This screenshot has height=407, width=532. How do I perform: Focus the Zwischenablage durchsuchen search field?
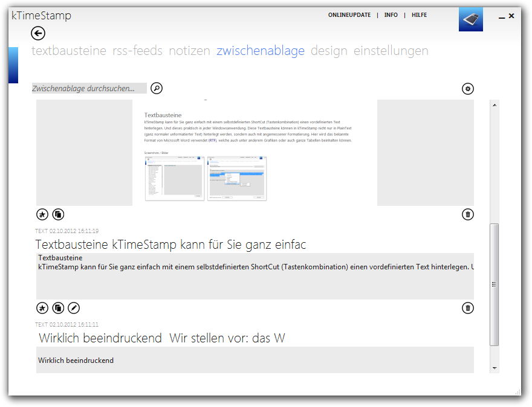coord(89,88)
